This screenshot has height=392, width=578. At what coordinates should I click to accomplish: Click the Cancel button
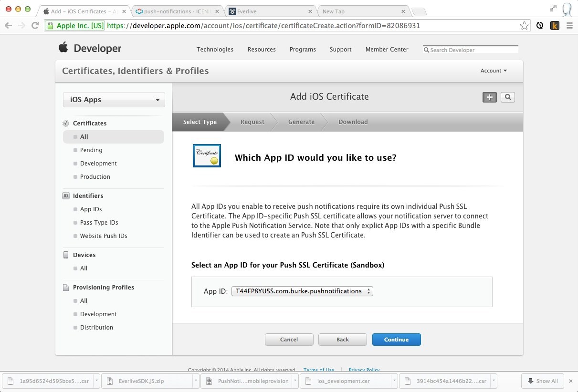coord(289,340)
